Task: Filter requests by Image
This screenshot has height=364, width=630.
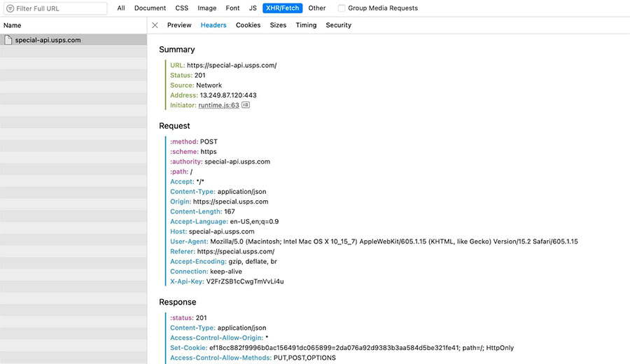Action: [x=207, y=8]
